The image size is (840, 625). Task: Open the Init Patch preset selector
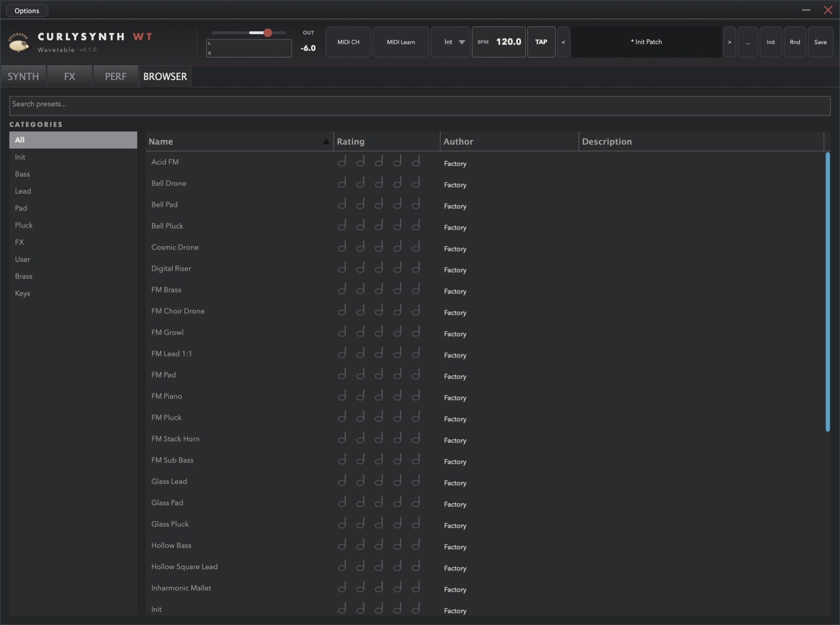(646, 42)
